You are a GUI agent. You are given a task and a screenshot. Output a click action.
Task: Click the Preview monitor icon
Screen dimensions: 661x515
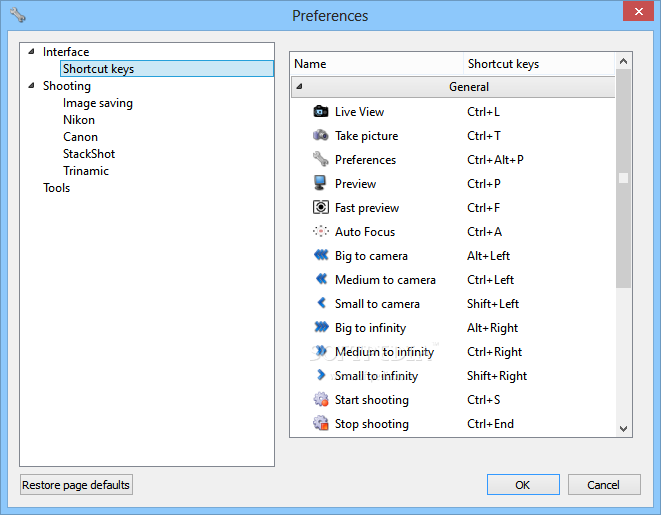320,183
